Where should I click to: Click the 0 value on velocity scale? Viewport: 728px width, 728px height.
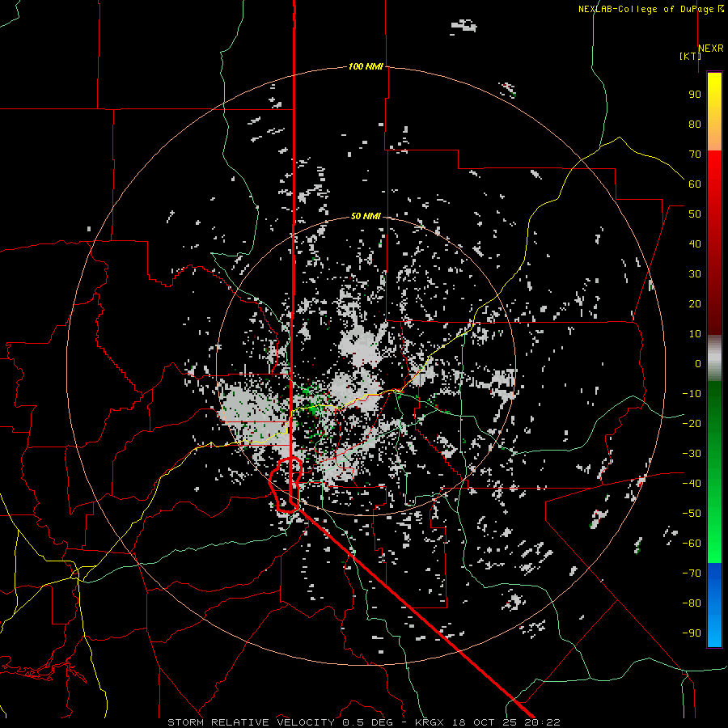click(698, 364)
